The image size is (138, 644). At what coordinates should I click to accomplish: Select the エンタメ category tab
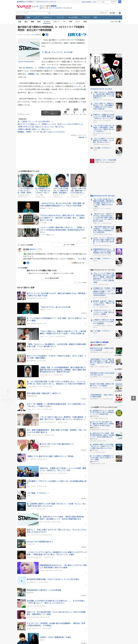pyautogui.click(x=47, y=22)
